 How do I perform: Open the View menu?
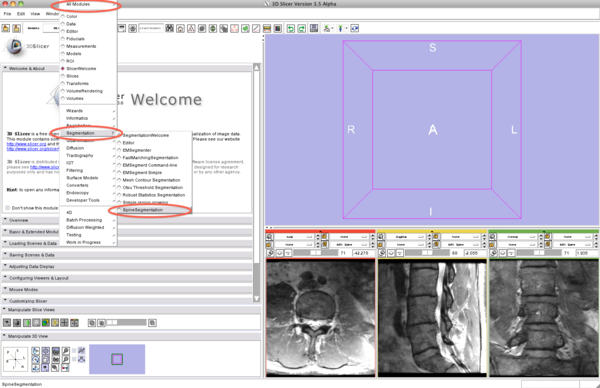point(35,14)
